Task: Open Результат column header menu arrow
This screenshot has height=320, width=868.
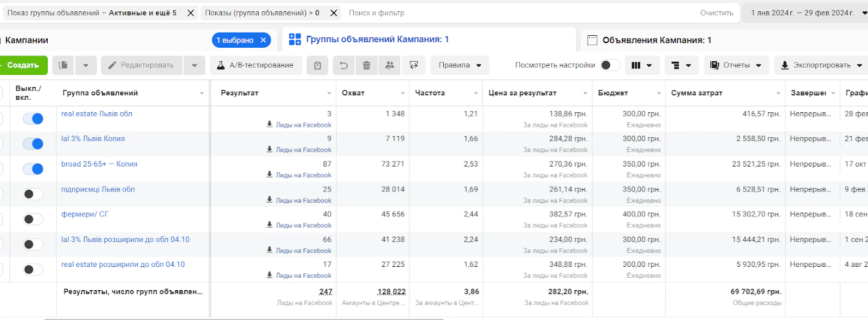Action: [x=329, y=93]
